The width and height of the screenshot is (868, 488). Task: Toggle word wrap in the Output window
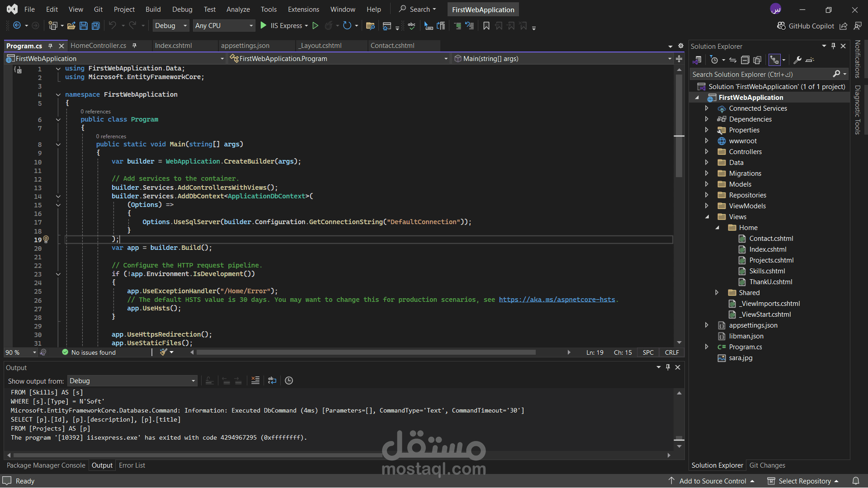click(272, 380)
